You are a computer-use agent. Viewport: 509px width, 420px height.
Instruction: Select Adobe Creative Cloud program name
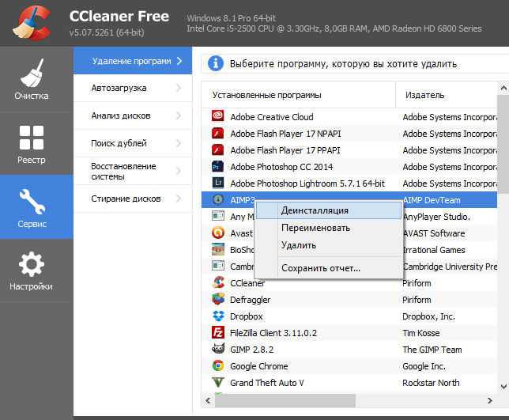(272, 117)
